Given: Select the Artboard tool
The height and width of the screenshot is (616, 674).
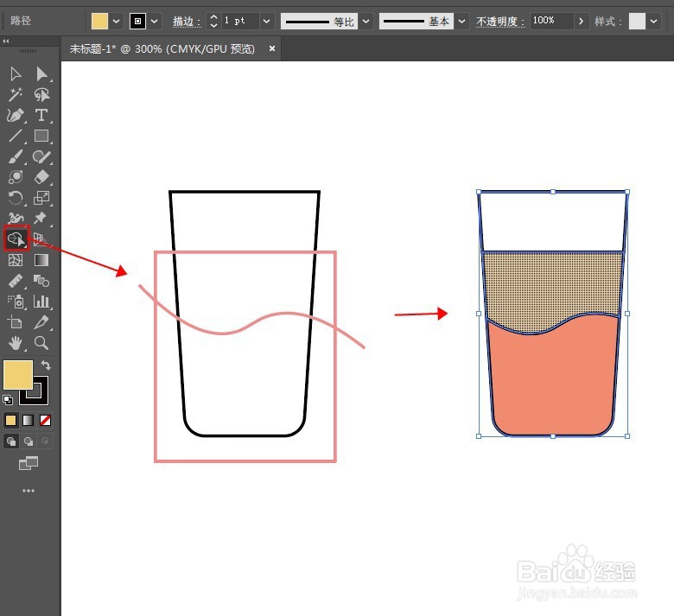Looking at the screenshot, I should 16,322.
